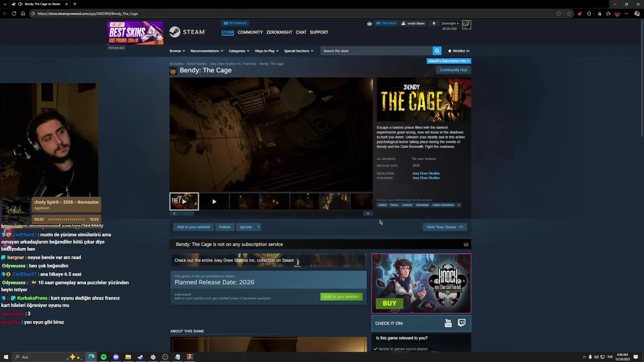This screenshot has height=362, width=644.
Task: Add page to favorites star in address bar
Action: (x=569, y=14)
